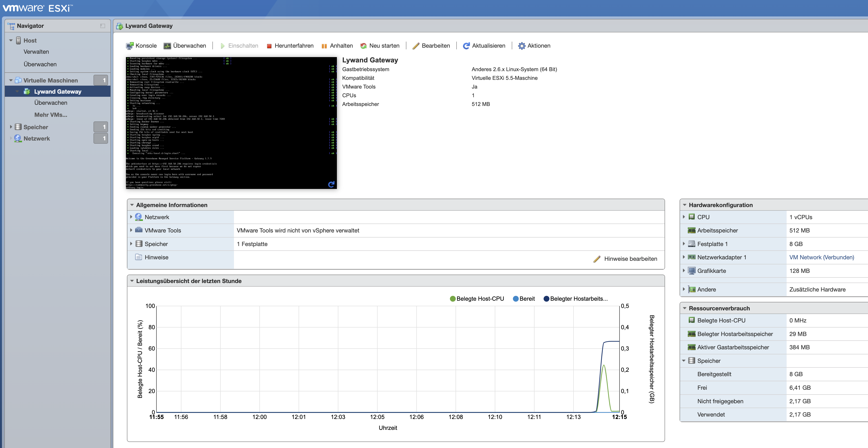Collapse the Allgemeine Informationen panel

point(132,205)
